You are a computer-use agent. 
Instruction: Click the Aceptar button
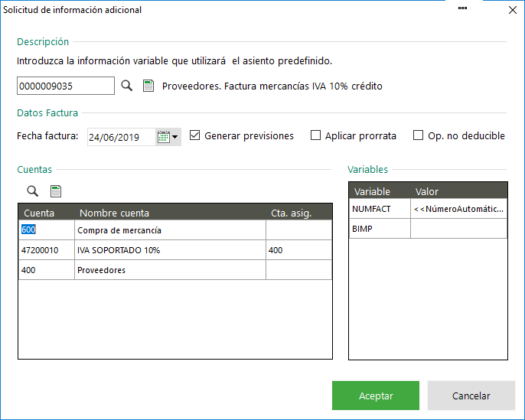(376, 396)
